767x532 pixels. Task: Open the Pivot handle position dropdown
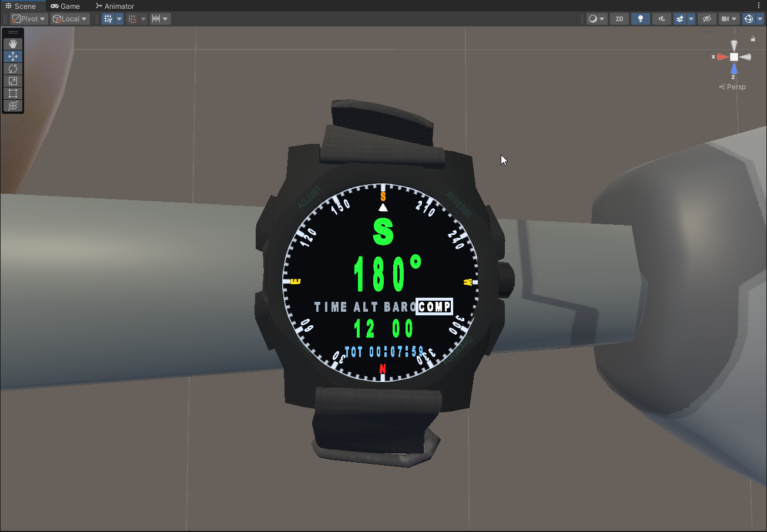[x=29, y=19]
